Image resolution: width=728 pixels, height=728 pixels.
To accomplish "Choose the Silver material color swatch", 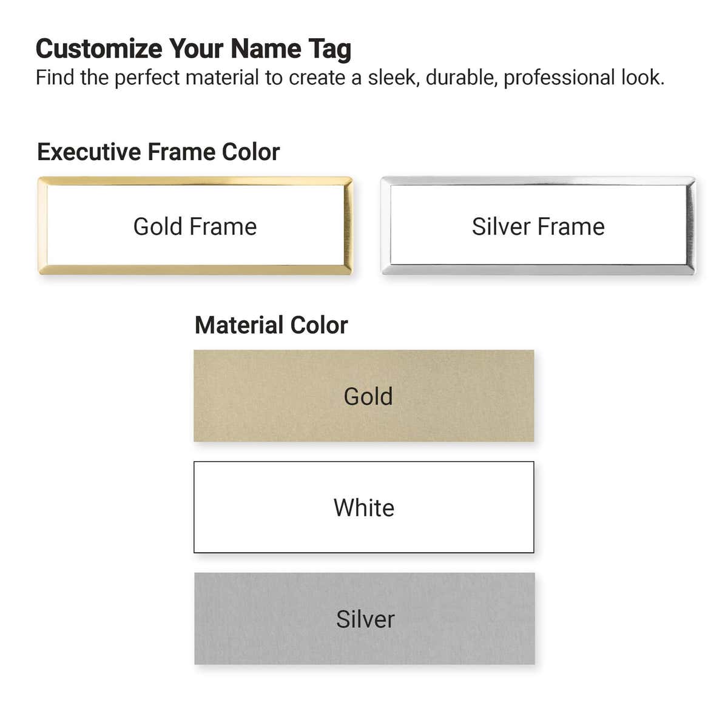I will point(365,618).
